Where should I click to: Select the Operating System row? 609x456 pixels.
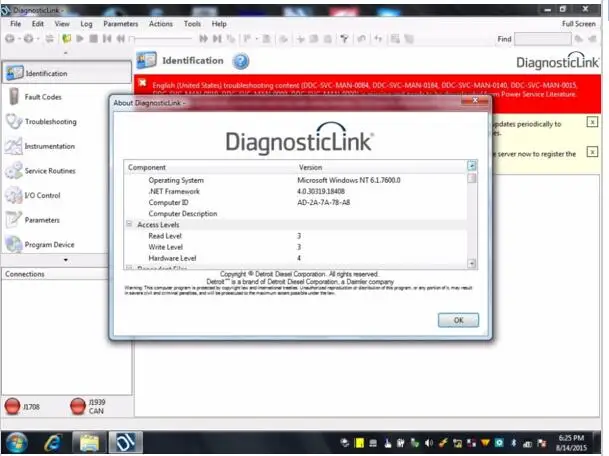click(x=295, y=180)
